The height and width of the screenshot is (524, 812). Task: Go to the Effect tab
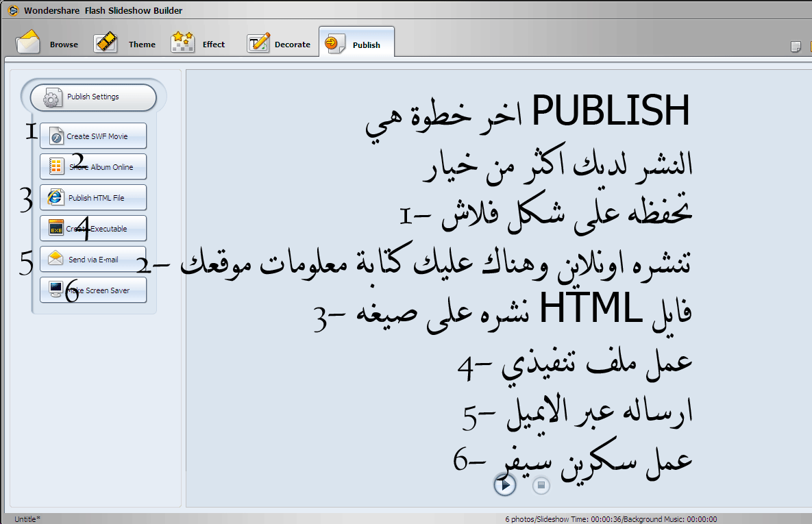click(199, 43)
